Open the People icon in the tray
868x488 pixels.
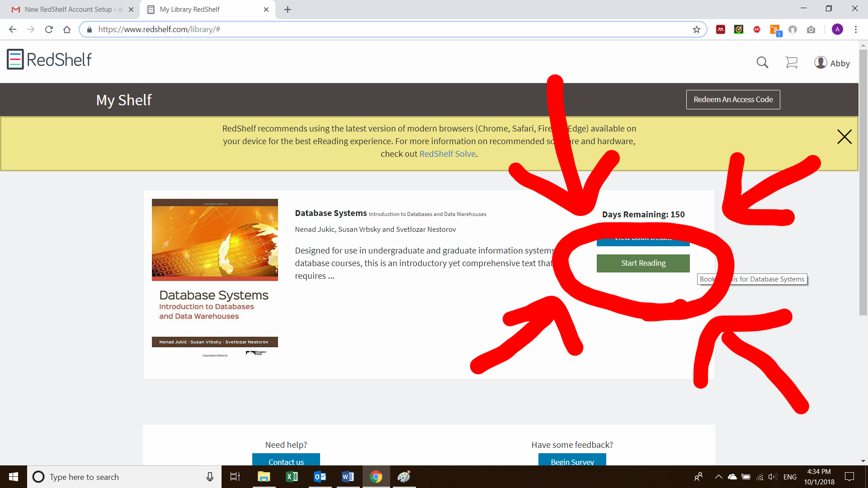pos(698,477)
